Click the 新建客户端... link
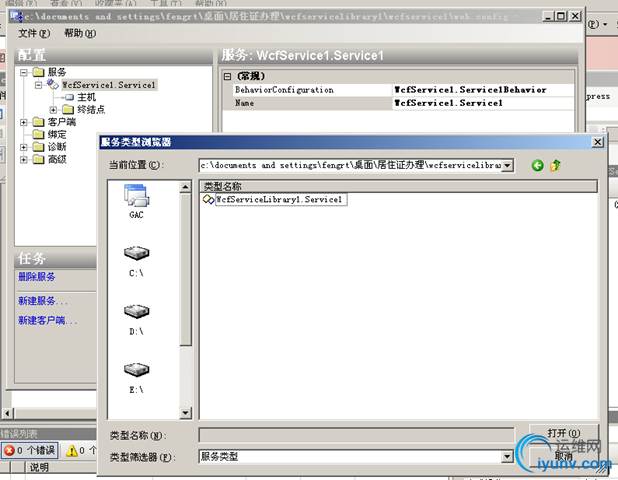This screenshot has width=618, height=480. click(48, 320)
